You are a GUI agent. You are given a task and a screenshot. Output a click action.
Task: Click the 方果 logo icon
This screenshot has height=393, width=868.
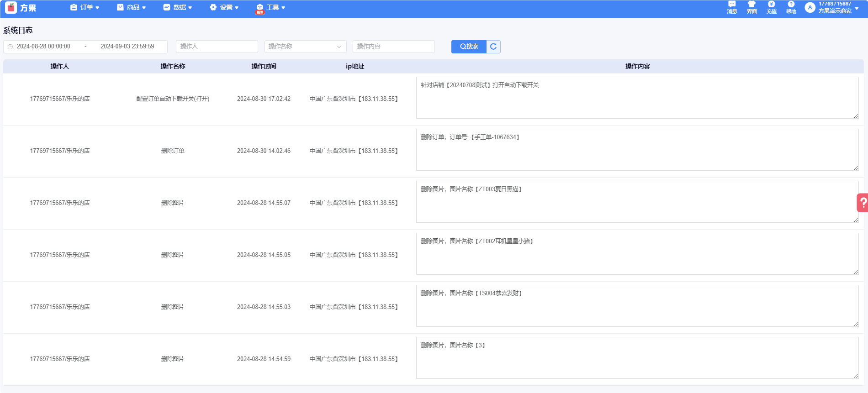[11, 8]
